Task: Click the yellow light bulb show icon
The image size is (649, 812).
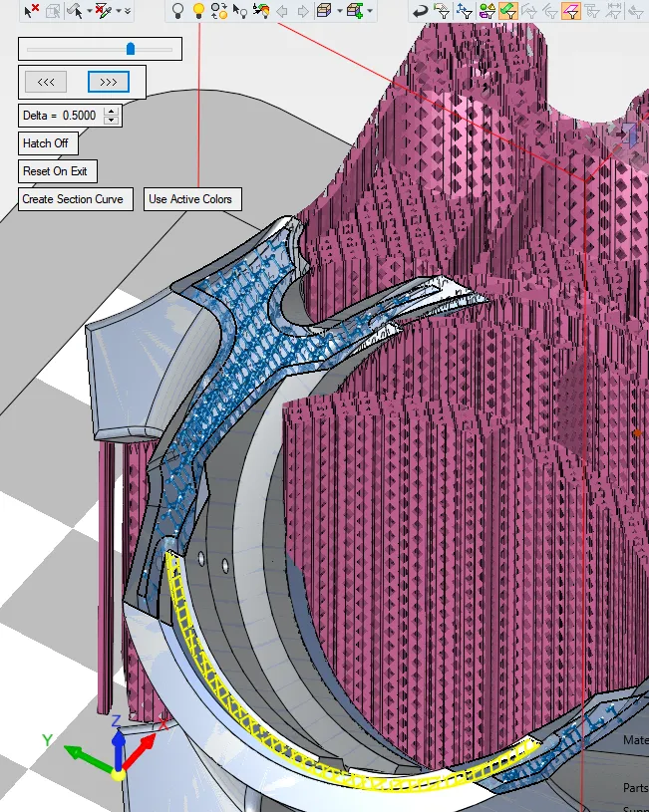Action: coord(198,11)
